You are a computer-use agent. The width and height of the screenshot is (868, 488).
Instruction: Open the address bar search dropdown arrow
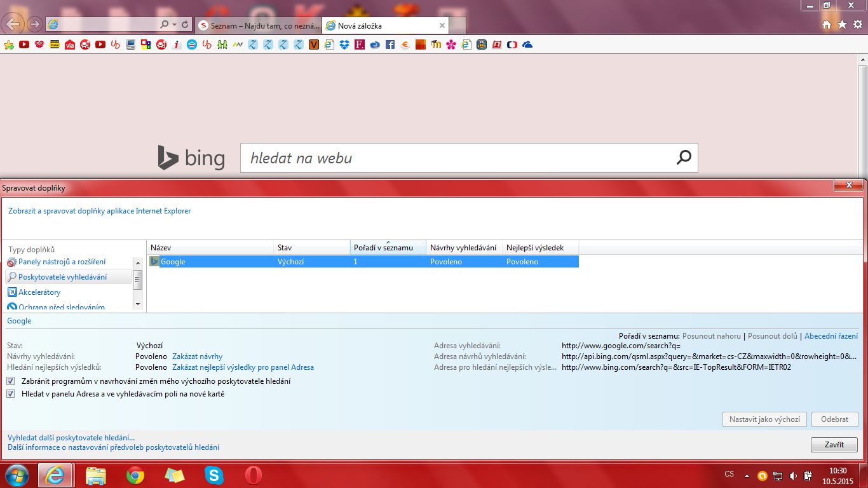click(174, 24)
